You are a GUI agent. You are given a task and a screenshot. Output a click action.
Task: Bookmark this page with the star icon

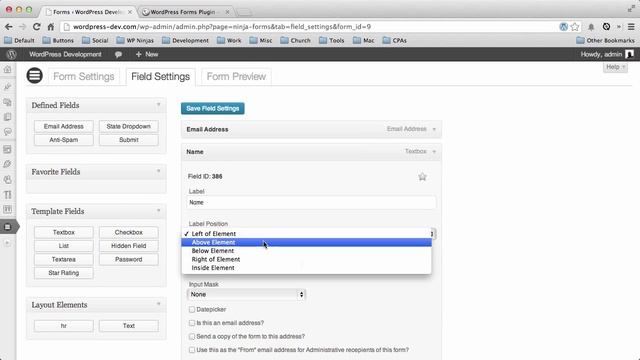tap(575, 27)
